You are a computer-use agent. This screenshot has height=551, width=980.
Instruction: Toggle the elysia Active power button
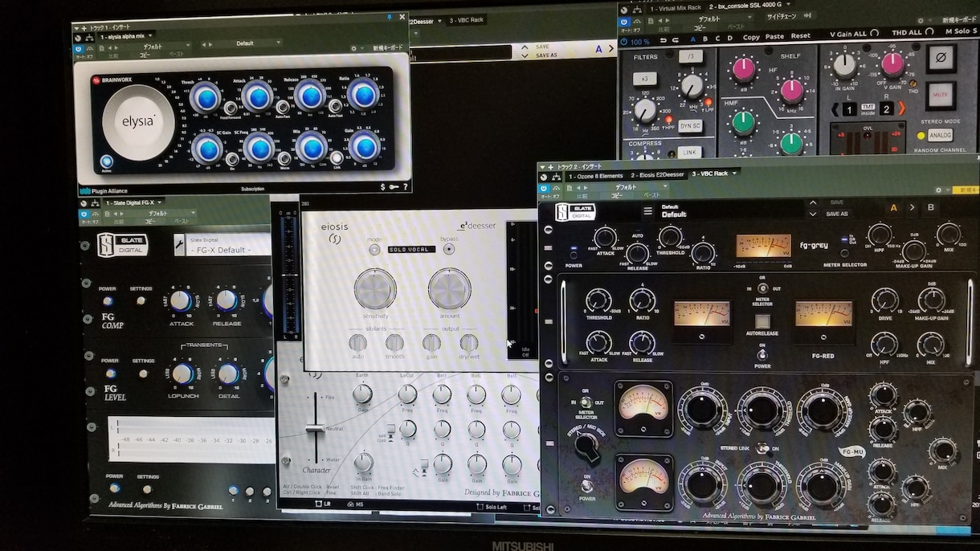(107, 161)
